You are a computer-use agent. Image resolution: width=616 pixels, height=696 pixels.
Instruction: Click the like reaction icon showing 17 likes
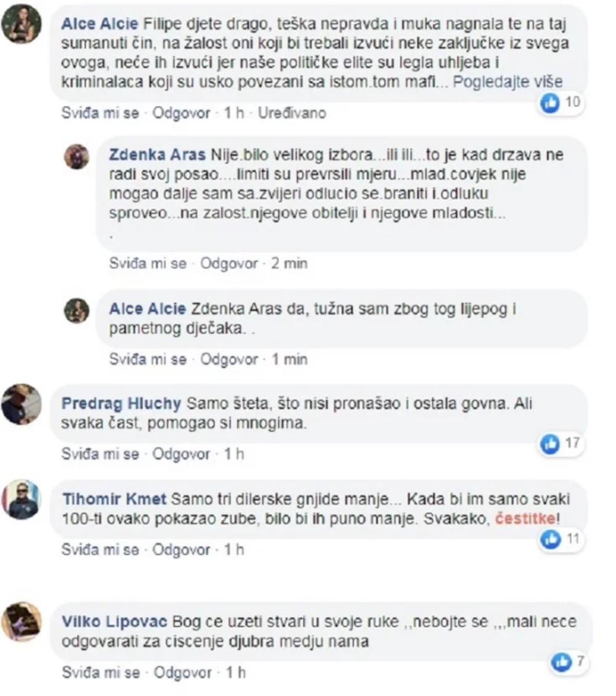coord(550,443)
